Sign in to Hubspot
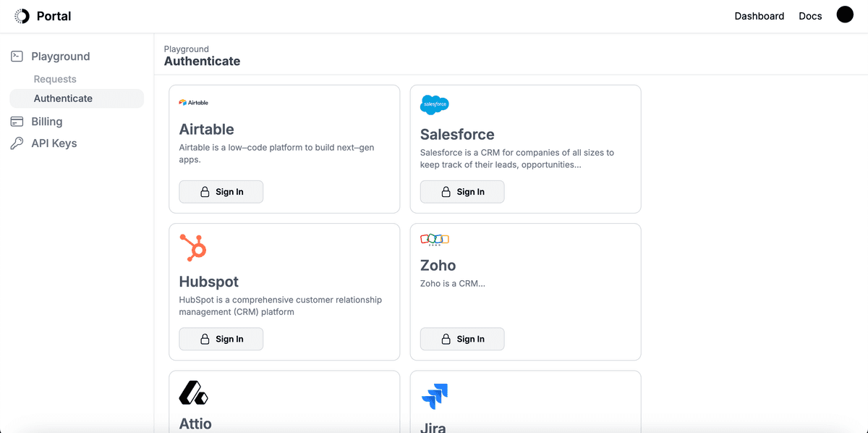The width and height of the screenshot is (868, 433). [221, 339]
